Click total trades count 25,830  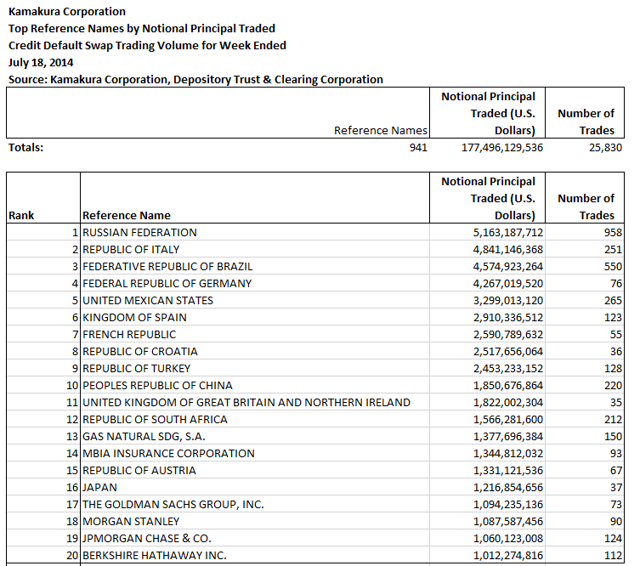[605, 147]
